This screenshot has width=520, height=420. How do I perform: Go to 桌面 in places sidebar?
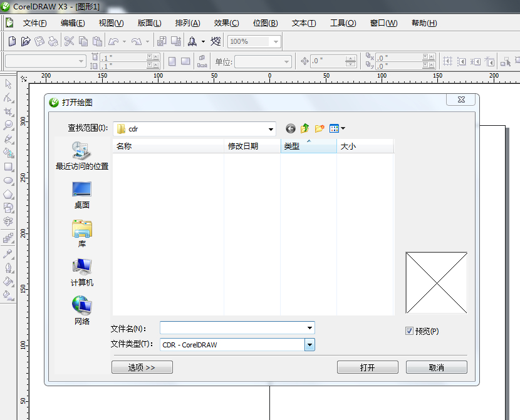(x=82, y=195)
